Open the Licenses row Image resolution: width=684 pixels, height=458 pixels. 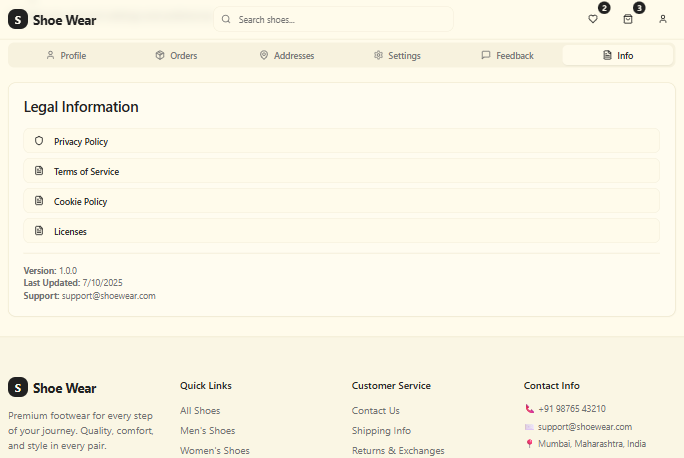point(341,231)
